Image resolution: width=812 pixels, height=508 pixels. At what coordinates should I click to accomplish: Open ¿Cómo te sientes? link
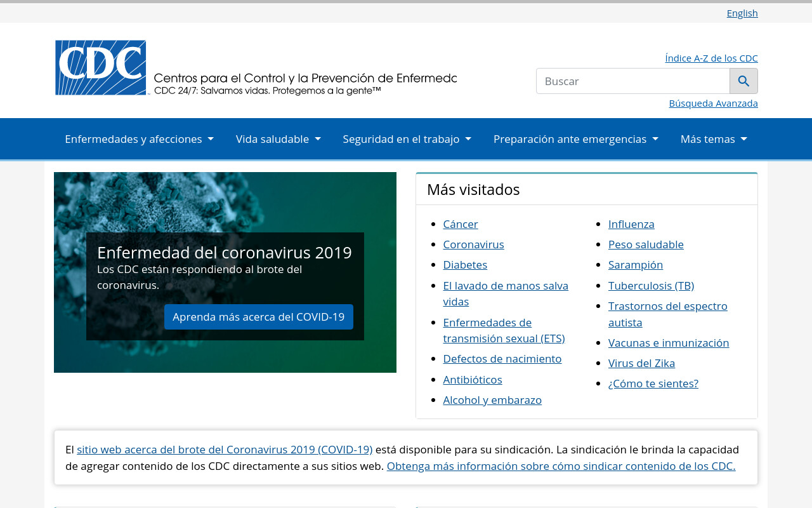[x=653, y=384]
